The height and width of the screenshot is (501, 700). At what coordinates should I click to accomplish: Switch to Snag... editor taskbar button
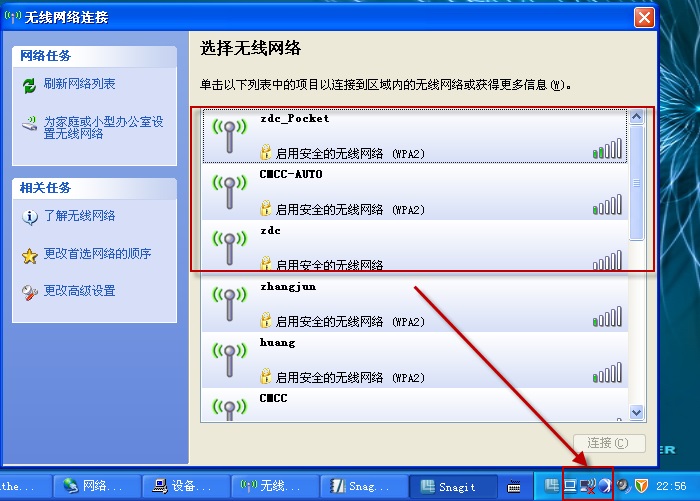364,486
